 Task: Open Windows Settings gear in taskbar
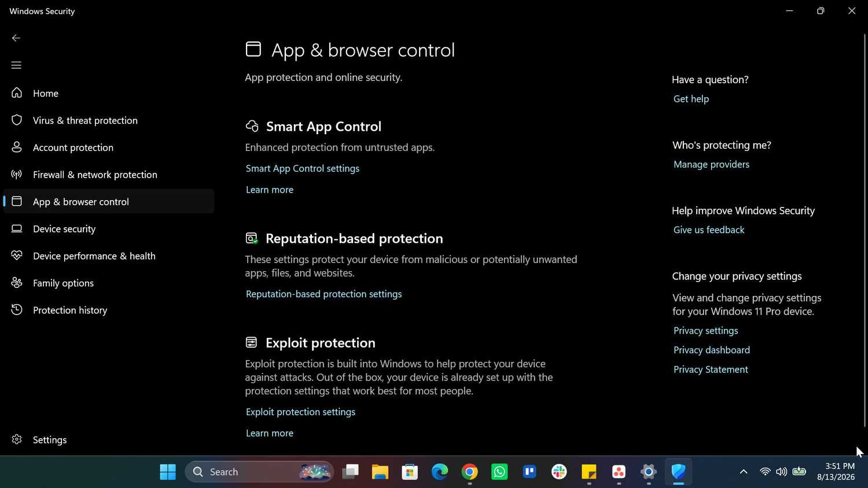point(649,472)
